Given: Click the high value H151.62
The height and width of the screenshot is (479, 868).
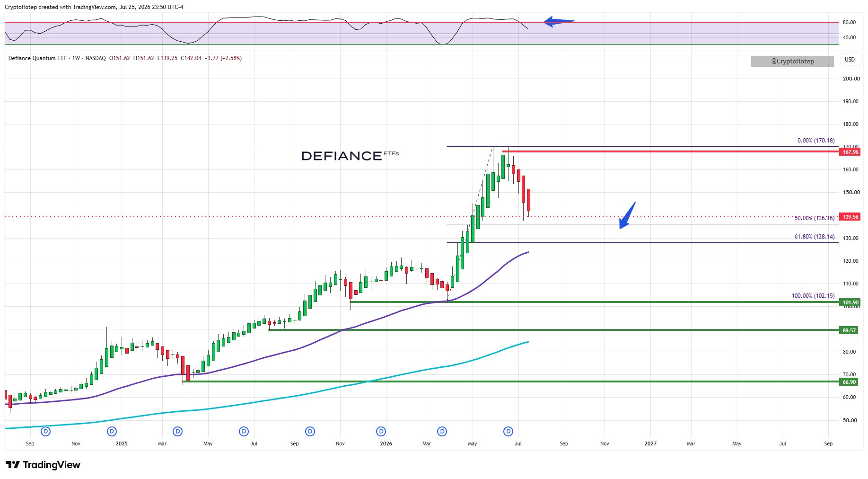Looking at the screenshot, I should pyautogui.click(x=144, y=58).
